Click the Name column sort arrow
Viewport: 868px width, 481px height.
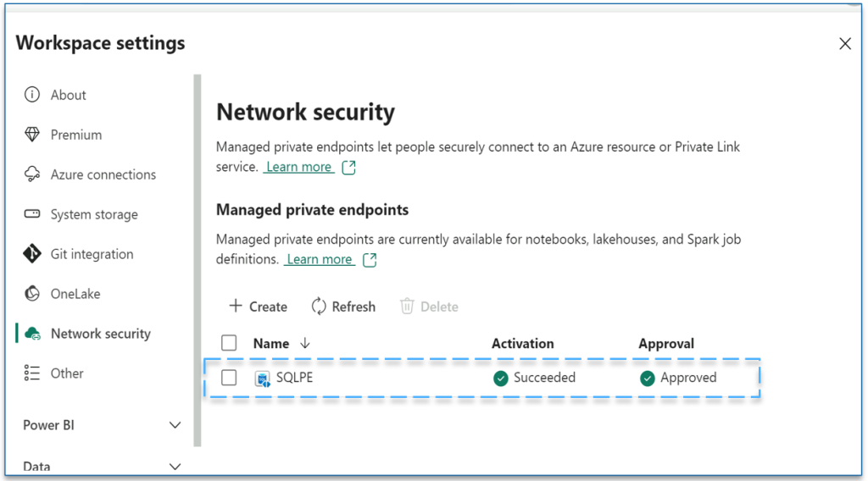click(305, 343)
